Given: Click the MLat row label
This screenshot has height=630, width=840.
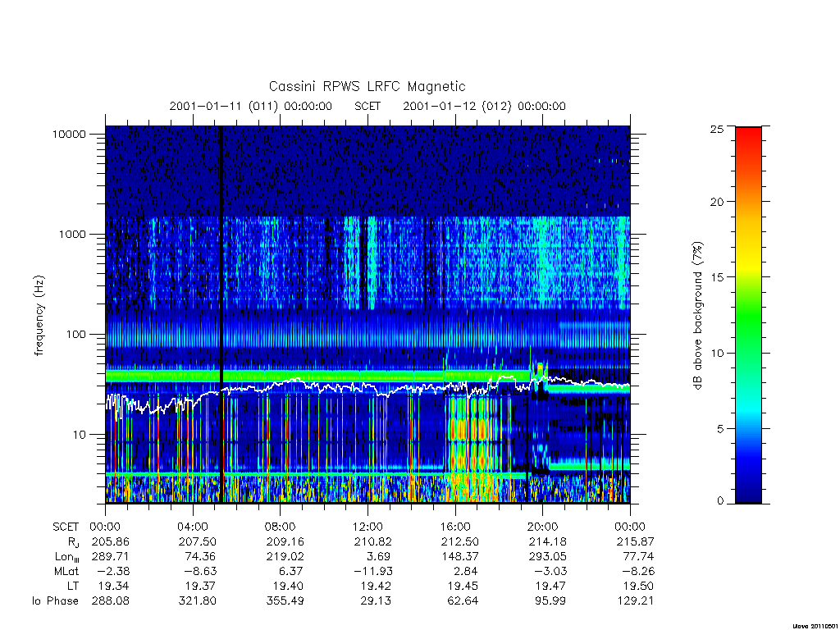Looking at the screenshot, I should (66, 572).
